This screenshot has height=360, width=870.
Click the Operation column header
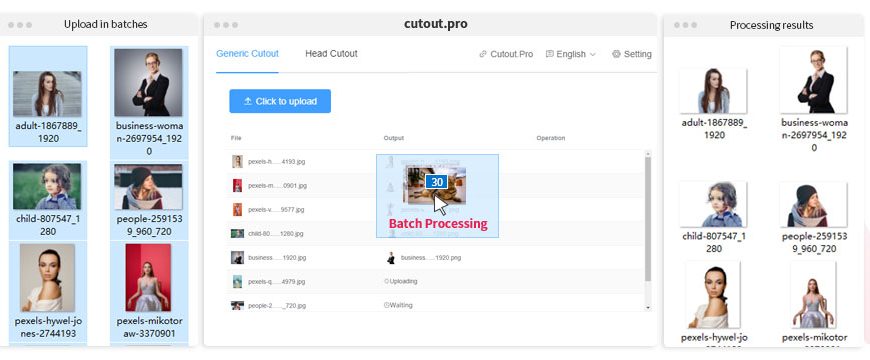tap(550, 138)
